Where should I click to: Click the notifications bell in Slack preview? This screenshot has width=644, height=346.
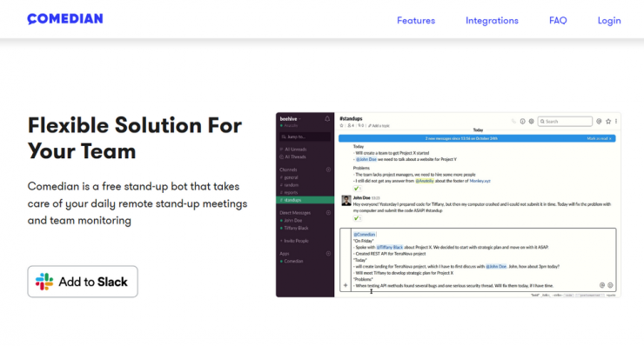(327, 118)
